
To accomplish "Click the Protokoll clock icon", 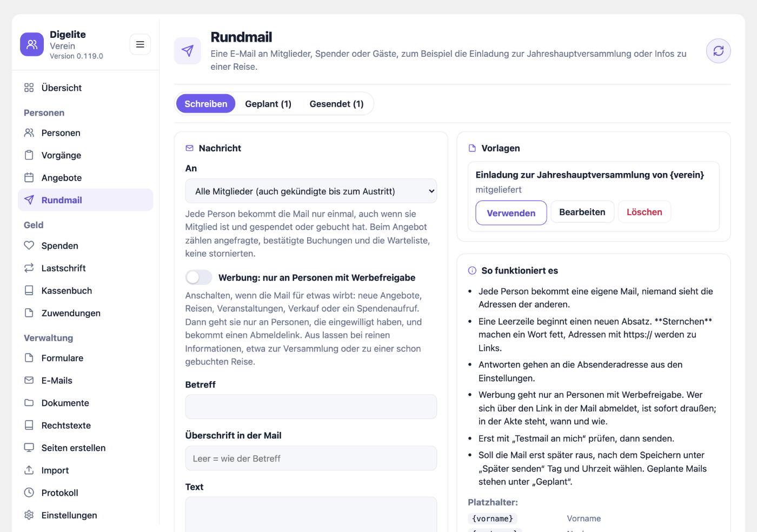I will point(29,493).
